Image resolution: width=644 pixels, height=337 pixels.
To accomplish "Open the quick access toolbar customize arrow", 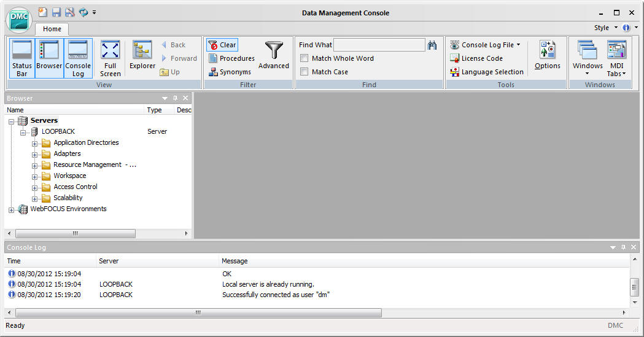I will (x=94, y=13).
